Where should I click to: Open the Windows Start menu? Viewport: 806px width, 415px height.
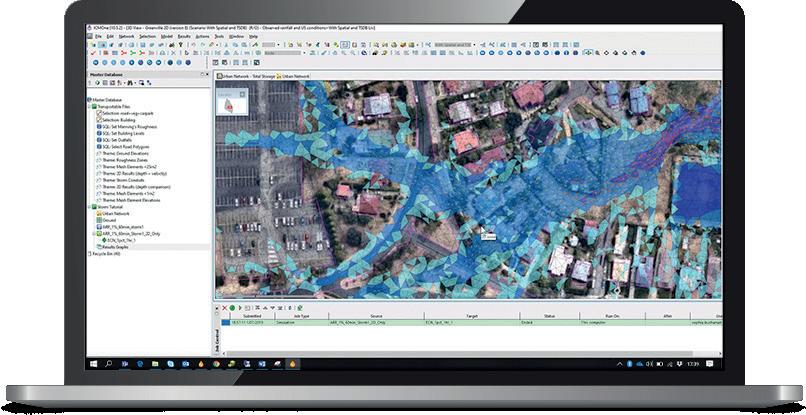(x=94, y=364)
